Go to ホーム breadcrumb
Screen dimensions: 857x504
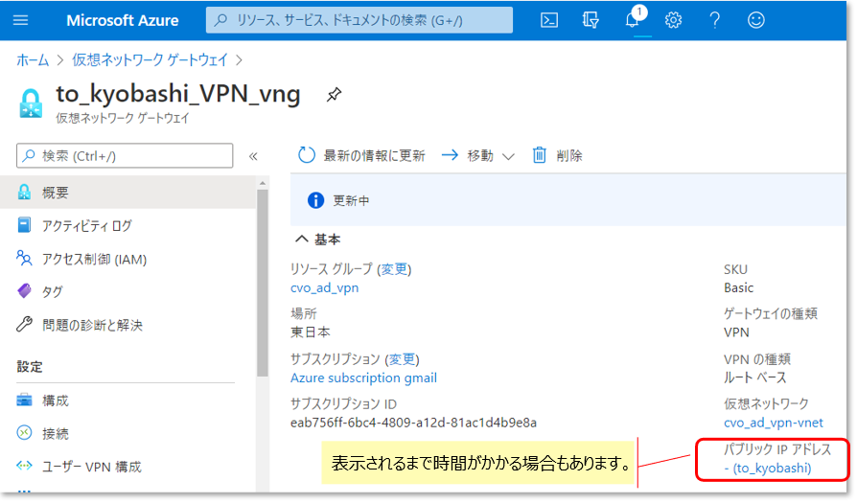tap(33, 60)
